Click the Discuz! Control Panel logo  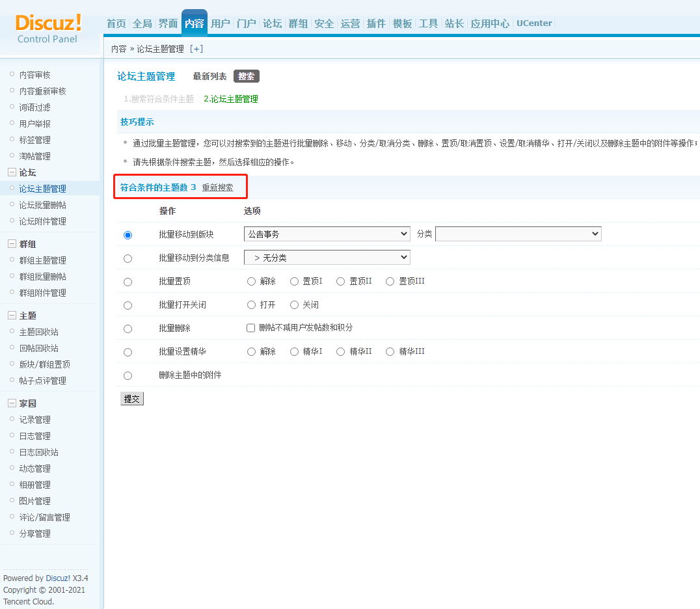48,28
